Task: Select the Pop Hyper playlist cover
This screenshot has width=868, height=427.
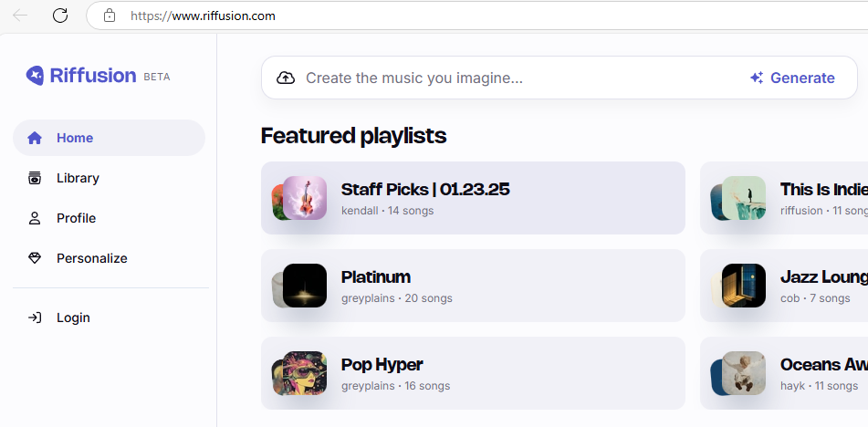Action: click(303, 373)
